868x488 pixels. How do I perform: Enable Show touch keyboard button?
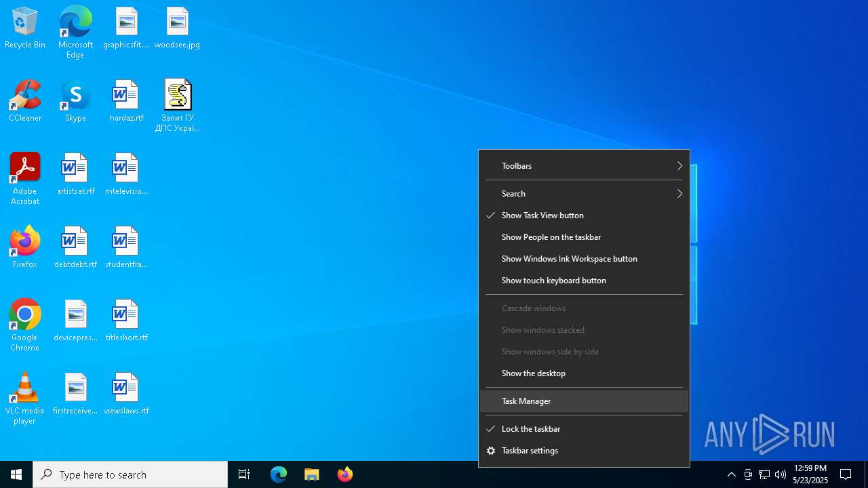click(x=584, y=281)
